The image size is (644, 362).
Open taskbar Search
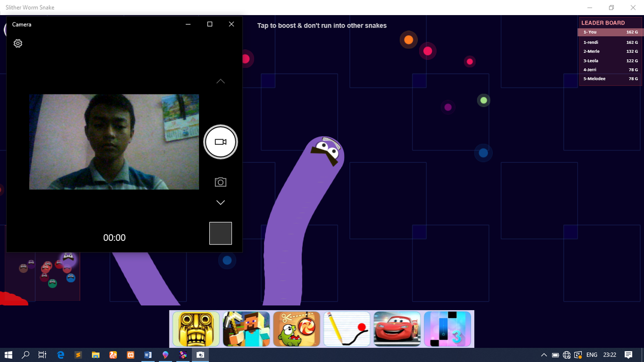26,355
